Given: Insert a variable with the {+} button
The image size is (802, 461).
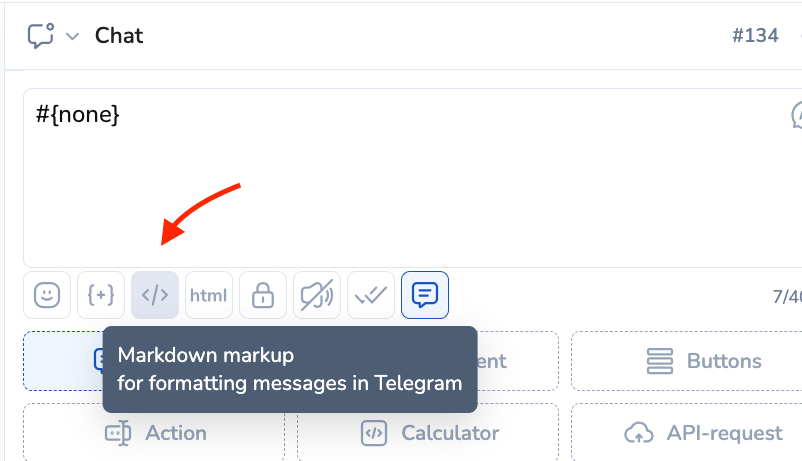Looking at the screenshot, I should tap(101, 295).
